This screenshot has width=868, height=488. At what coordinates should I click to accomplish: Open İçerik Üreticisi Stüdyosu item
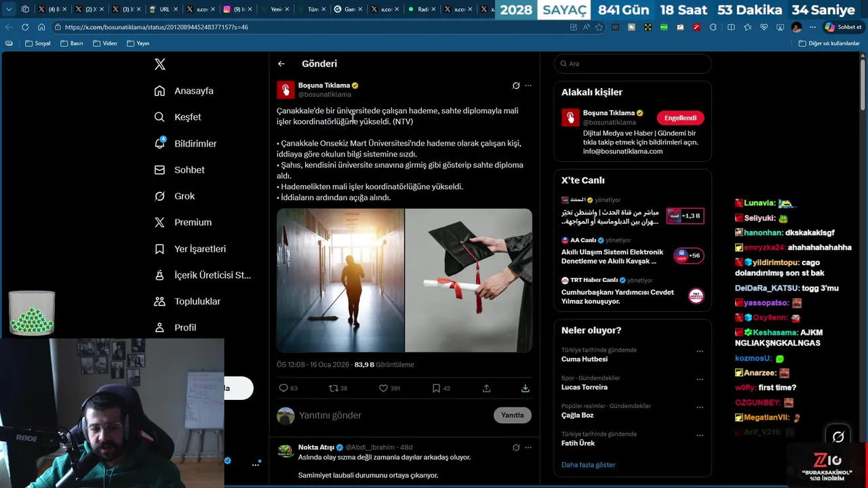202,275
